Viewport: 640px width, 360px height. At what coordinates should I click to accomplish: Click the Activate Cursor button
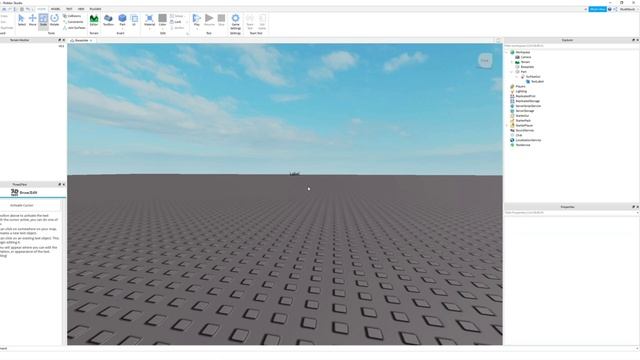22,205
